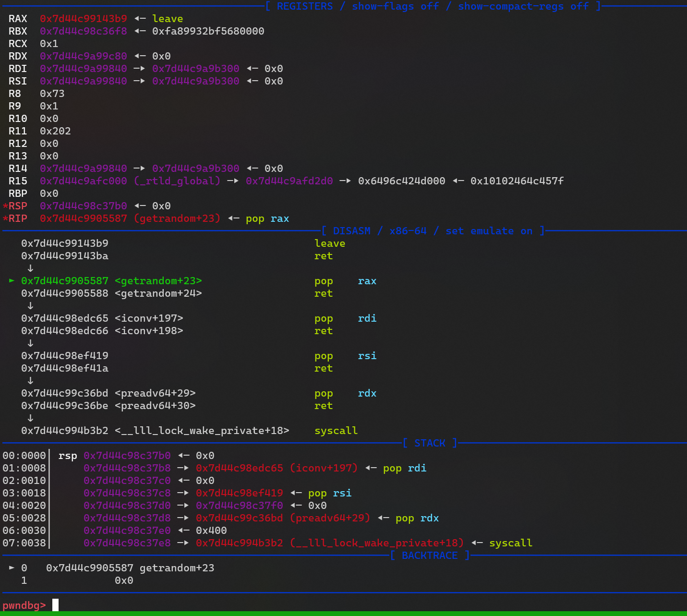Click the iconv+197 symbol in stack entry 01:0008

click(324, 468)
